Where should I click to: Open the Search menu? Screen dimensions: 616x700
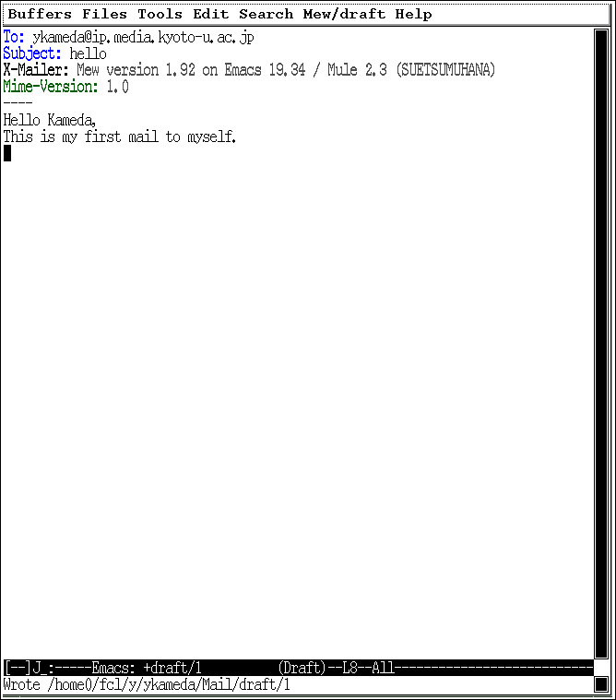click(266, 14)
